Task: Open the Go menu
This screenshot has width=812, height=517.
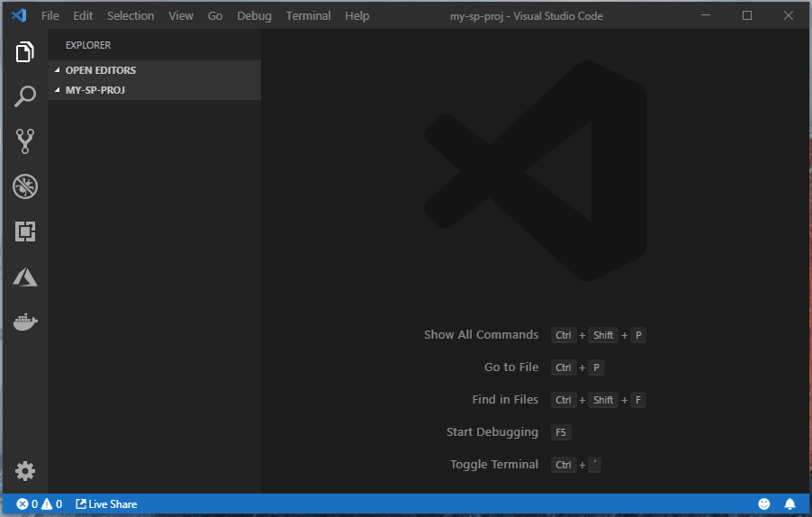Action: [215, 15]
